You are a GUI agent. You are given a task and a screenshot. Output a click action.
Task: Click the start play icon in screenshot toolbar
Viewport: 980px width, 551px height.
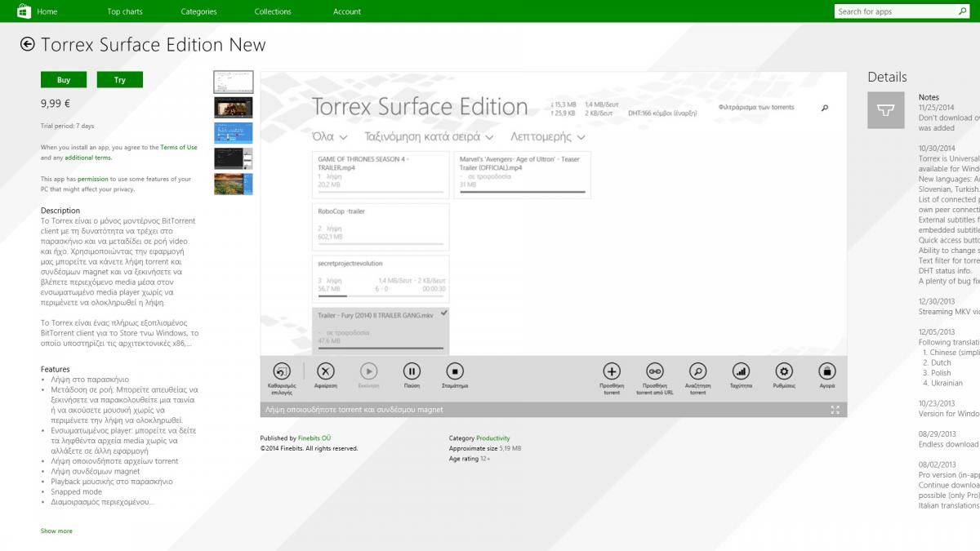[x=369, y=371]
